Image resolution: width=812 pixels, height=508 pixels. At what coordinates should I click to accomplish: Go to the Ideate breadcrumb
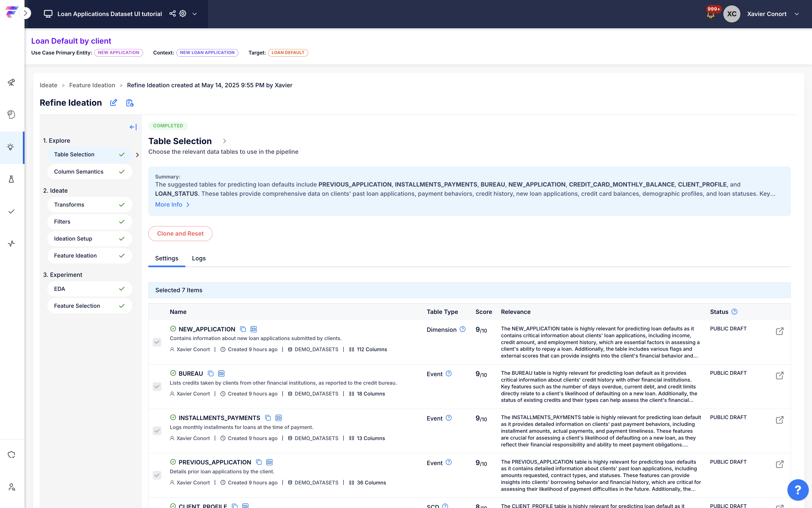(48, 85)
